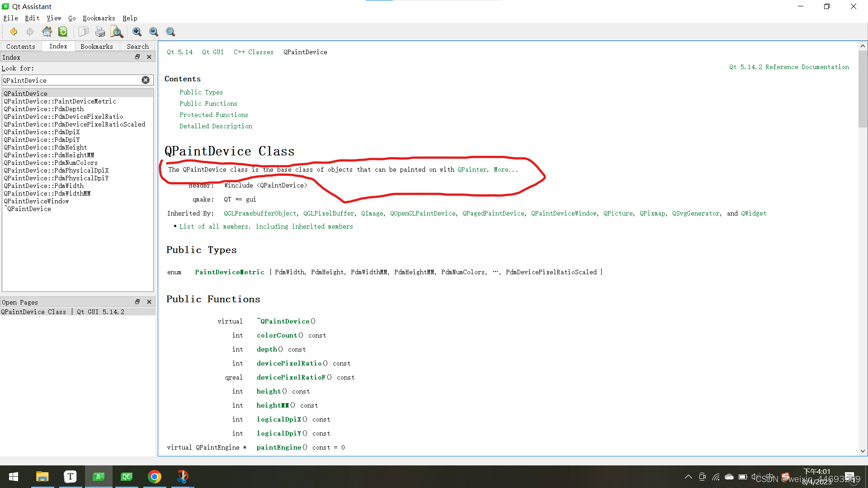Select the Contents tab
The width and height of the screenshot is (868, 488).
(x=20, y=46)
